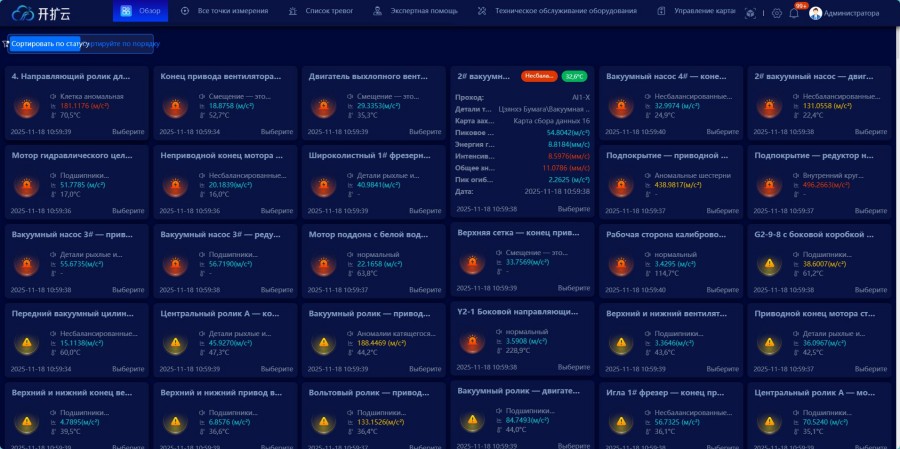The image size is (900, 449).
Task: Click the Administrator avatar icon
Action: click(816, 13)
